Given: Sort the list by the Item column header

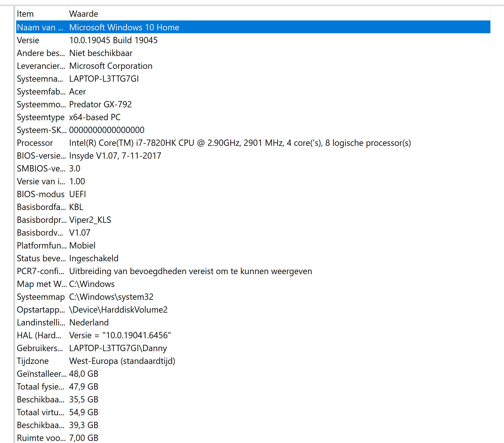Looking at the screenshot, I should coord(42,14).
